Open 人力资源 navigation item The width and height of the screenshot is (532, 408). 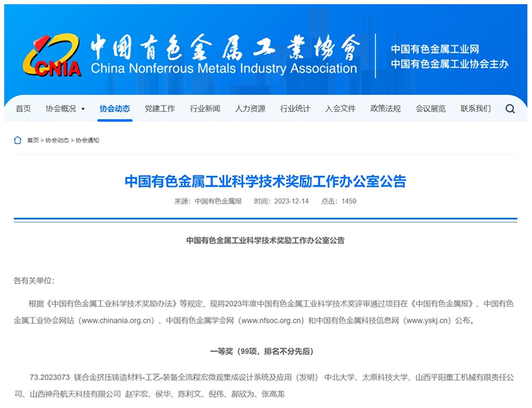(x=250, y=108)
